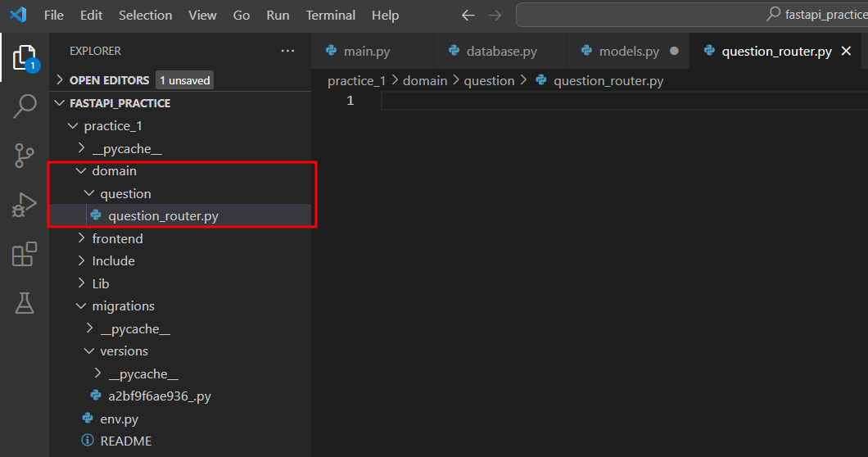Collapse the migrations folder
Image resolution: width=868 pixels, height=457 pixels.
tap(81, 305)
